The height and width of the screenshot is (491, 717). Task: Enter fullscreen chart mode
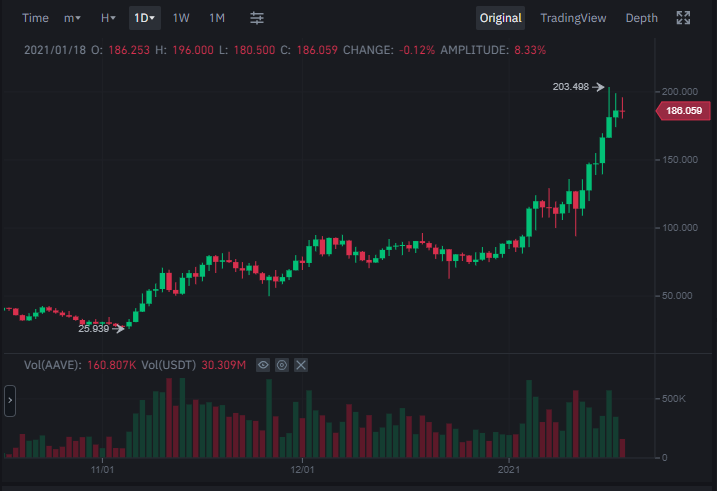pos(683,18)
